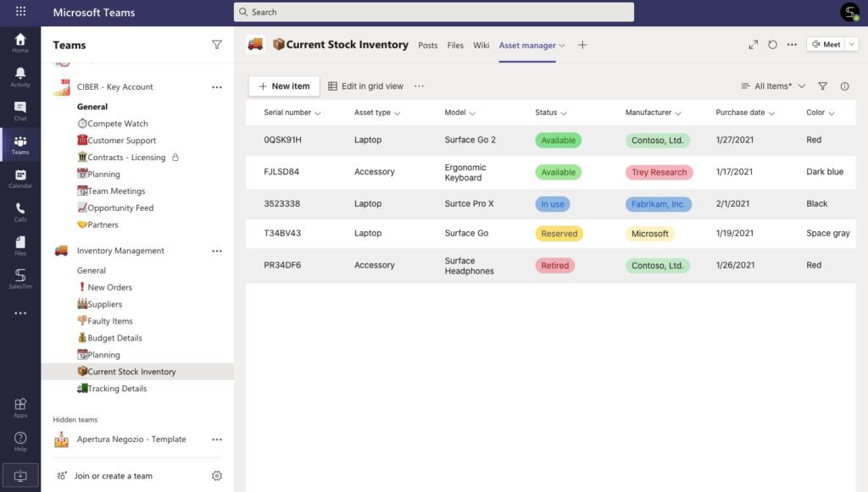Open manage teams settings gear
This screenshot has width=868, height=492.
217,475
